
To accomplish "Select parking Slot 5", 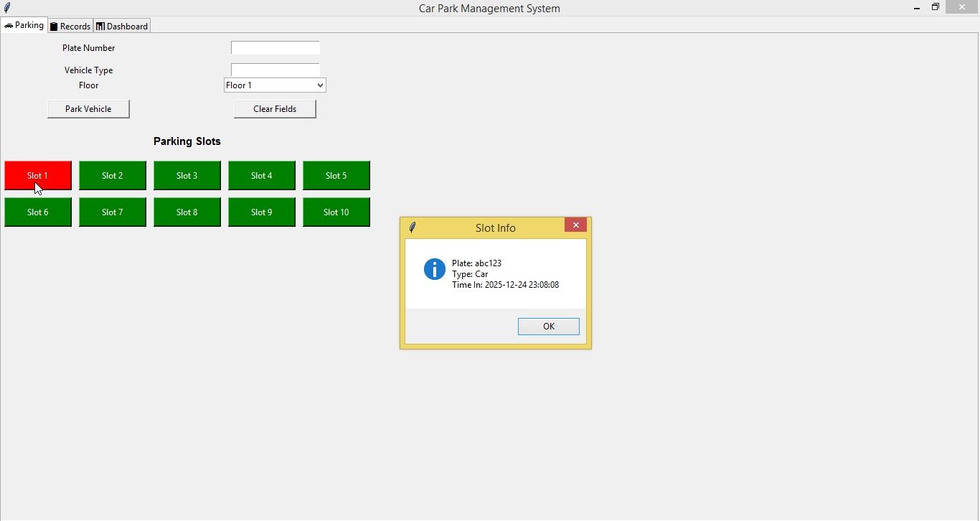I will [336, 176].
